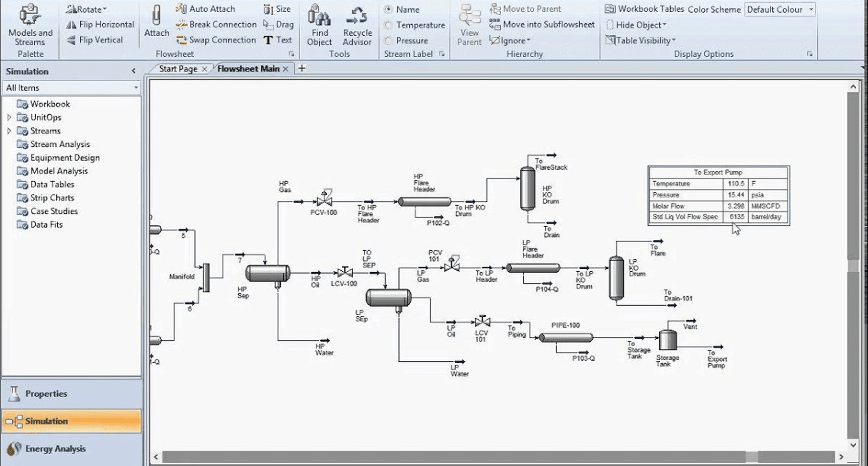
Task: Open the Models and Streams palette
Action: 30,24
